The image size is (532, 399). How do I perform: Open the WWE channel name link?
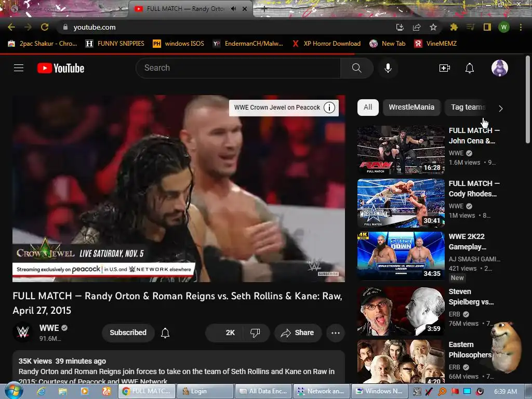49,328
